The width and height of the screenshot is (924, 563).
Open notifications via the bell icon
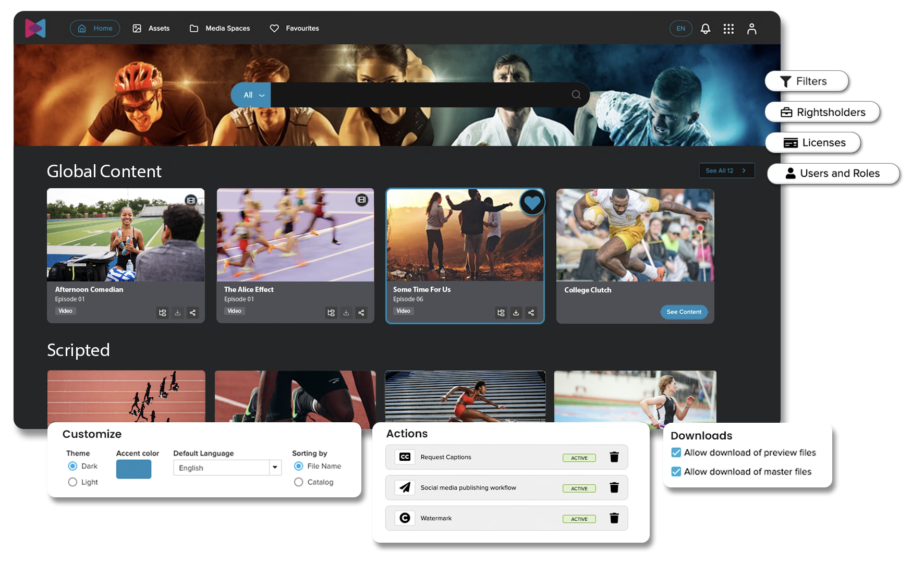click(705, 29)
